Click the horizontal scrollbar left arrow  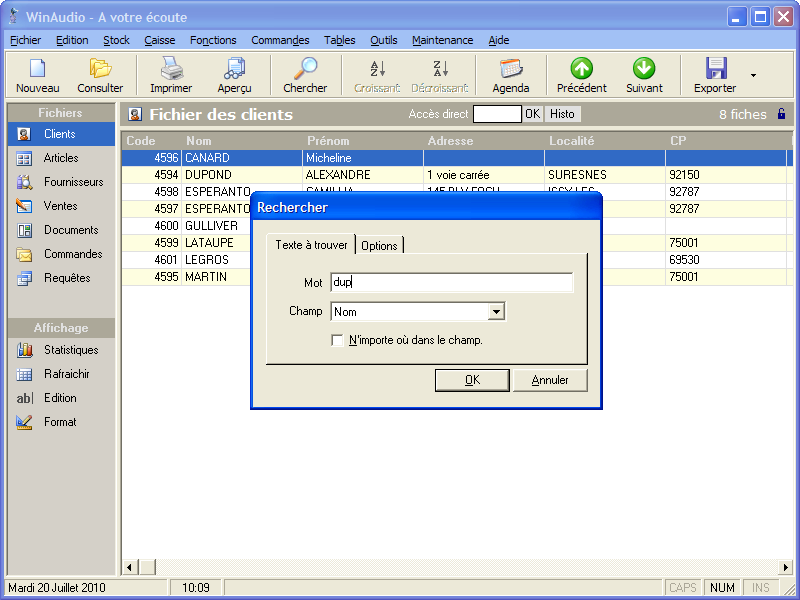pos(130,568)
